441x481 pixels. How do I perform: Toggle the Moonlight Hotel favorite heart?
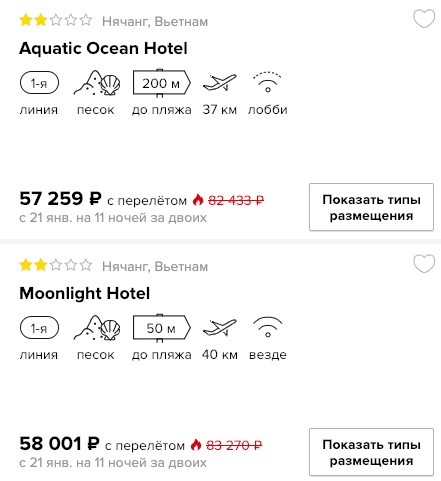point(424,264)
